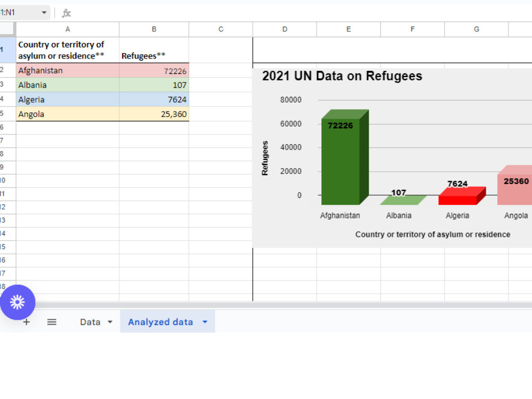Image resolution: width=532 pixels, height=399 pixels.
Task: Open the fx formula bar
Action: tap(66, 13)
